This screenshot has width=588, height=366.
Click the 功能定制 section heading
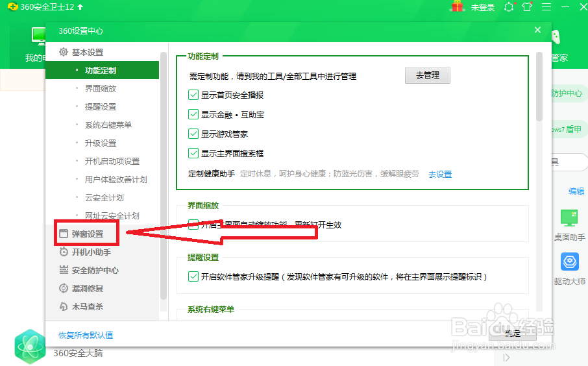(203, 56)
